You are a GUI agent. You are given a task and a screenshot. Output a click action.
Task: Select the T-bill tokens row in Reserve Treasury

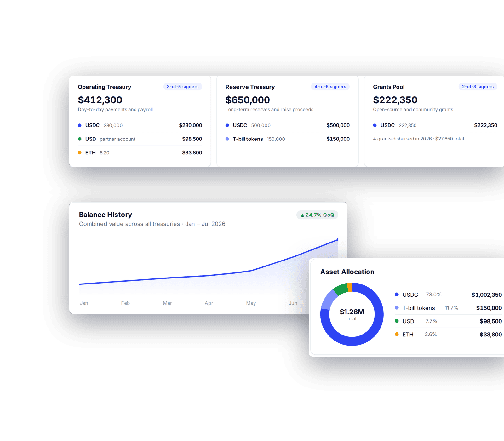[288, 139]
